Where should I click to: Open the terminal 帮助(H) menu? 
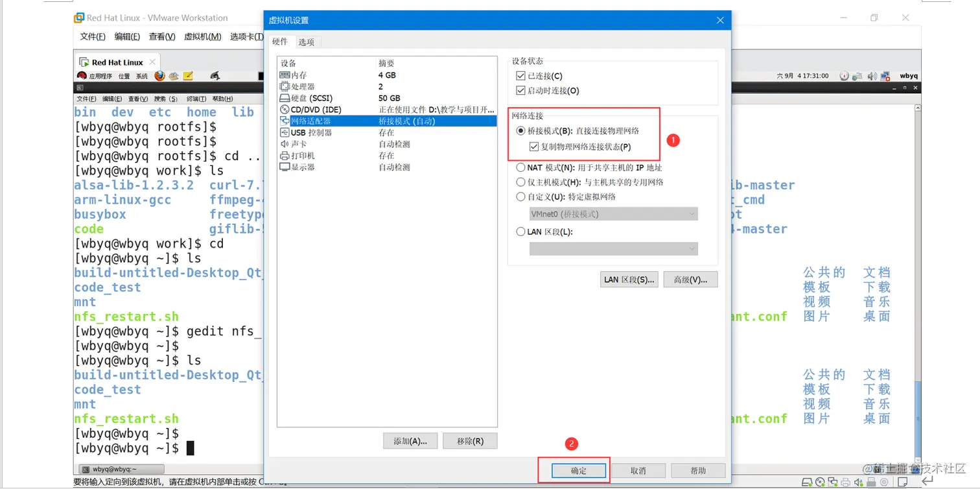point(222,99)
